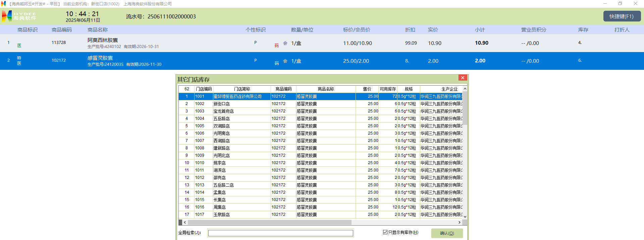Select store row 周集店

pyautogui.click(x=321, y=207)
